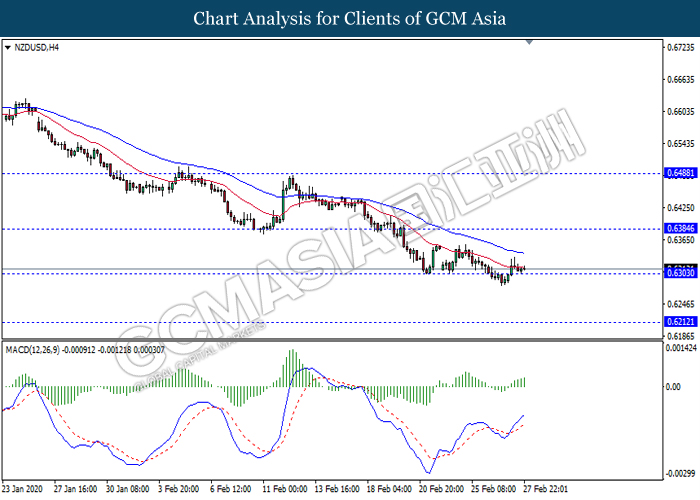This screenshot has height=500, width=700.
Task: Click the 11 Feb 00:00 time label
Action: (x=285, y=489)
